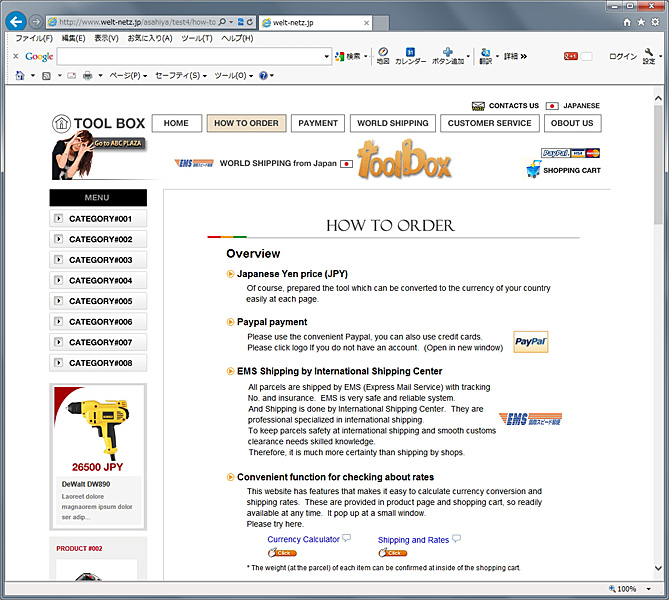Click the orange Click button under Currency Calculator

tap(282, 553)
